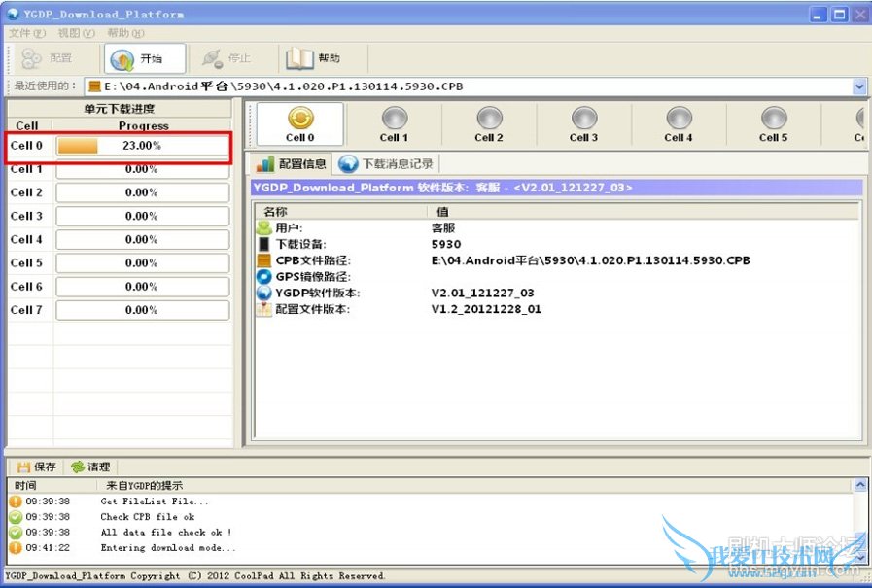Click the Cell 1 progress bar
The height and width of the screenshot is (588, 872).
[142, 169]
